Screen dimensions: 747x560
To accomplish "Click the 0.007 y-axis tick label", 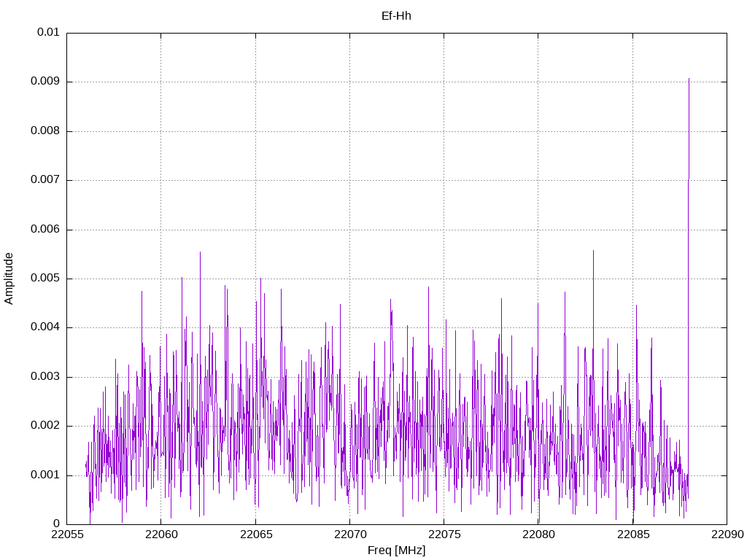I will (45, 180).
